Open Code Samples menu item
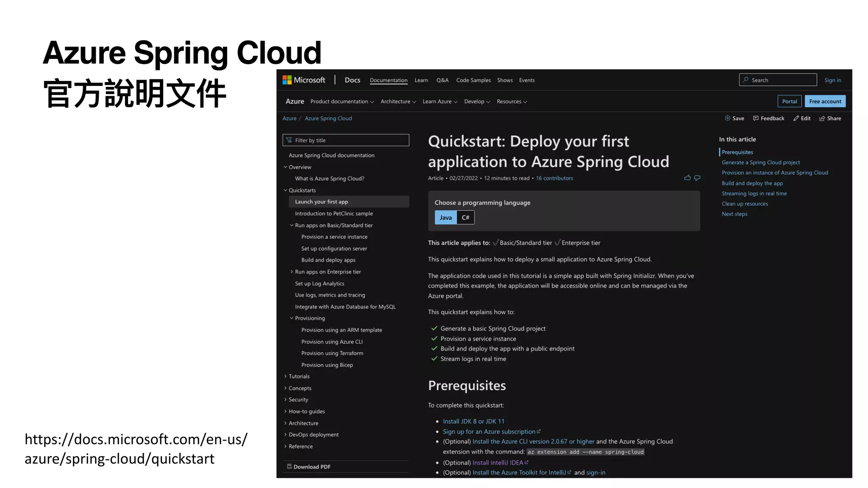868x488 pixels. (x=473, y=80)
